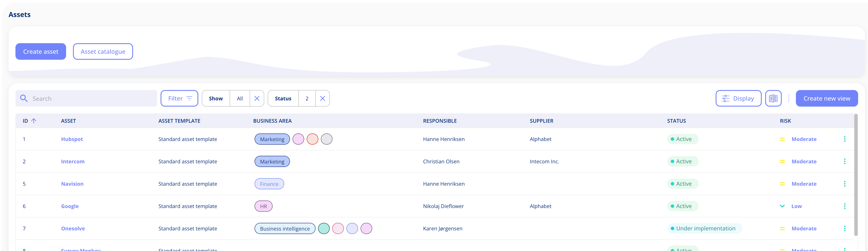Open the Asset catalogue
868x251 pixels.
click(103, 51)
